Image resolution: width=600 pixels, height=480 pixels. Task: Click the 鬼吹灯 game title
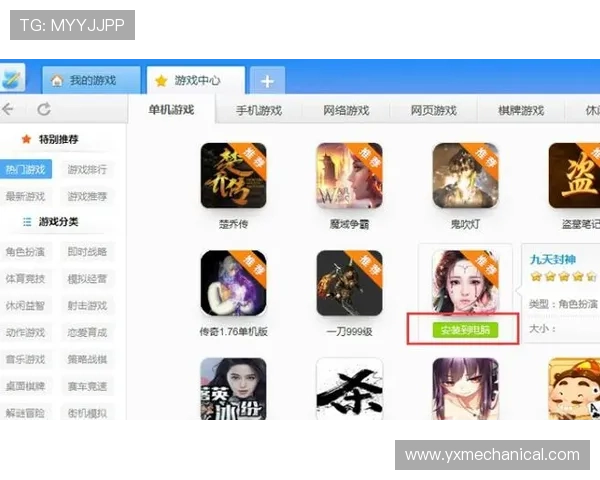point(465,224)
